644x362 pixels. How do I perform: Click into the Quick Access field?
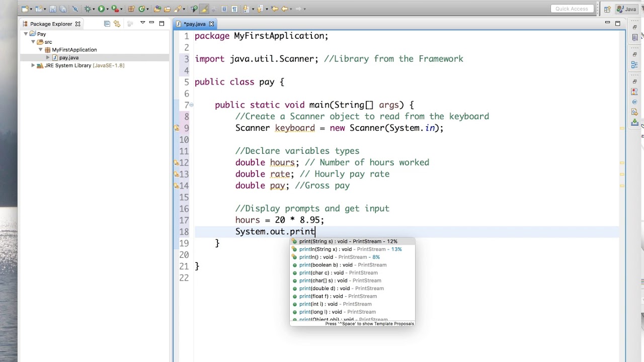[x=572, y=9]
